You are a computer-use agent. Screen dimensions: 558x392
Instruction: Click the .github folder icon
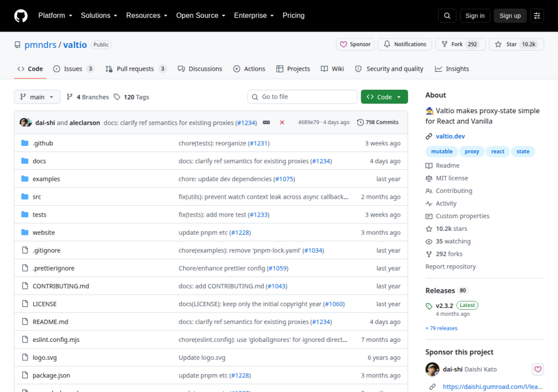coord(25,143)
